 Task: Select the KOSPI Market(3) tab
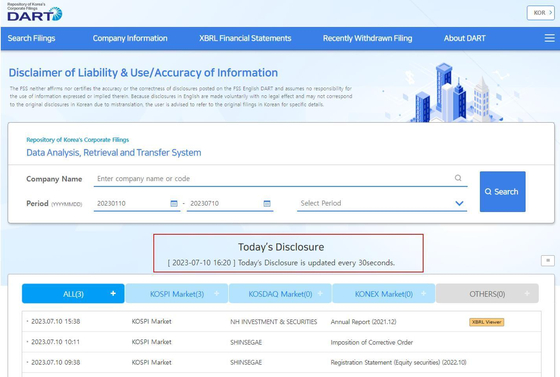[177, 294]
